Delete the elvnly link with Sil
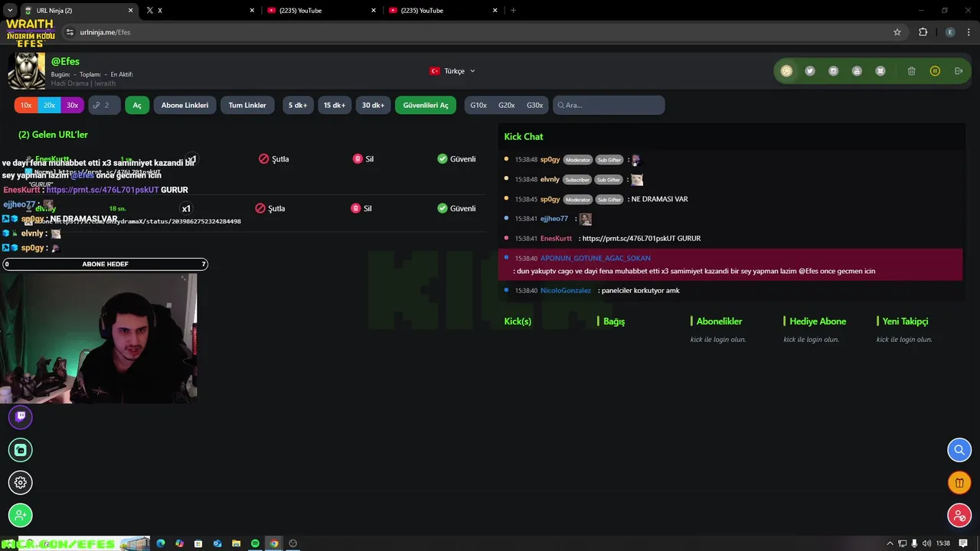980x551 pixels. (x=361, y=208)
